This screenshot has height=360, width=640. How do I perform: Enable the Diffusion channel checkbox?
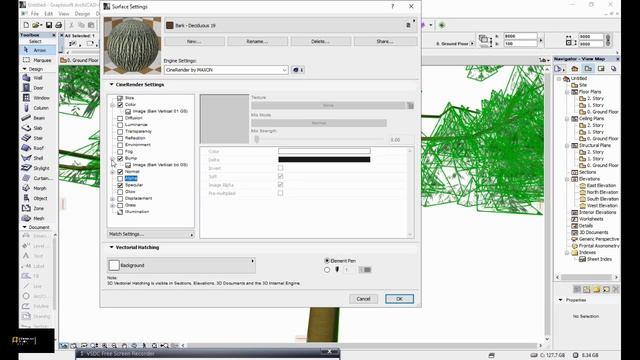coord(120,118)
